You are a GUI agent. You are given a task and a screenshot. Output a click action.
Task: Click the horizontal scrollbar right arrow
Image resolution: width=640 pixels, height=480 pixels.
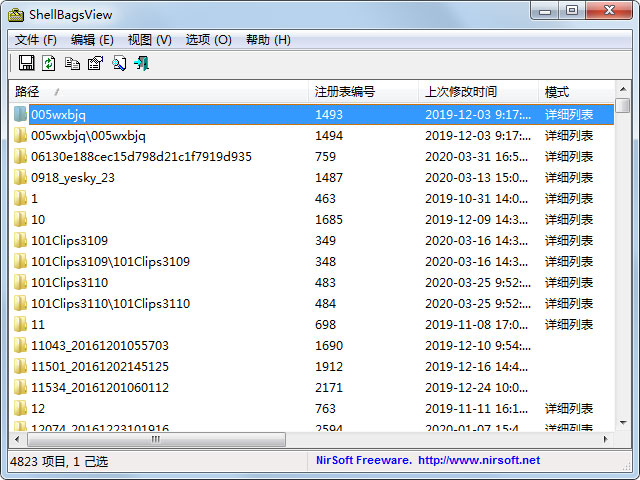[608, 439]
